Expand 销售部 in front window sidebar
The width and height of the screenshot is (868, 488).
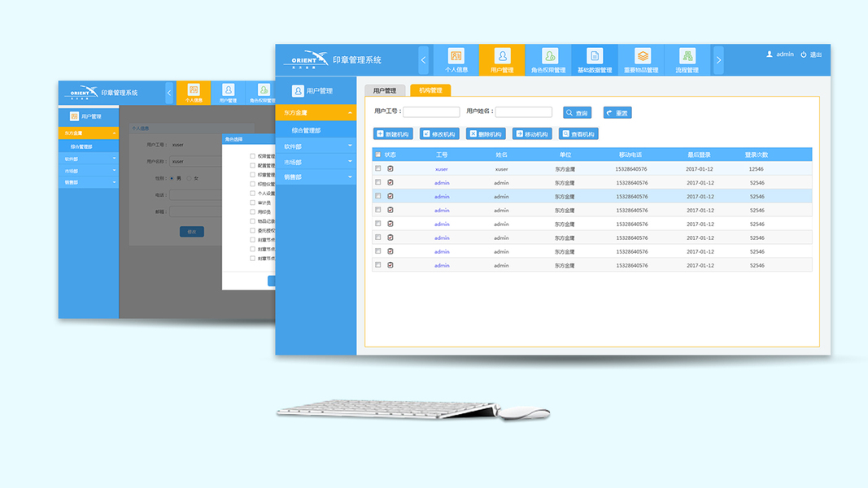[350, 177]
